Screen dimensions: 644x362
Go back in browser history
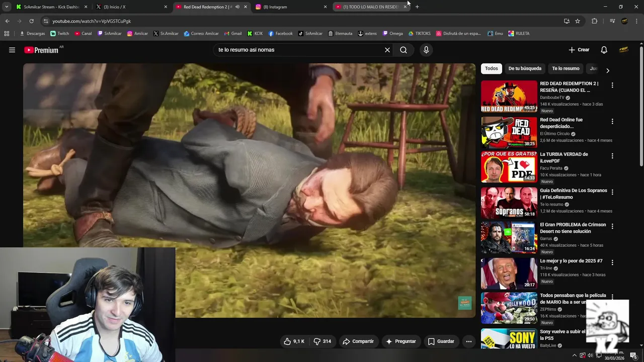point(7,21)
